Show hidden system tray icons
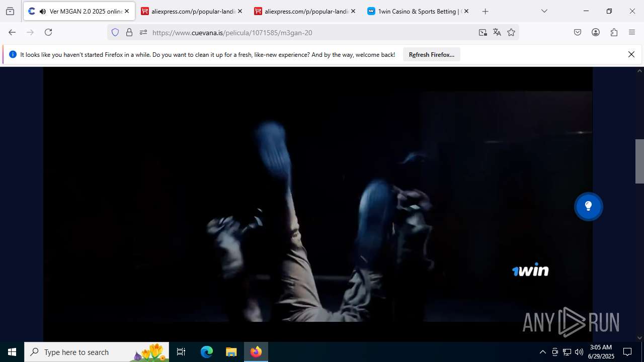 [542, 352]
